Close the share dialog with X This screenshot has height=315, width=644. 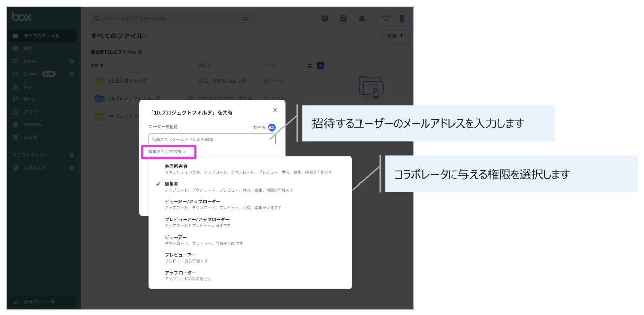[x=275, y=110]
